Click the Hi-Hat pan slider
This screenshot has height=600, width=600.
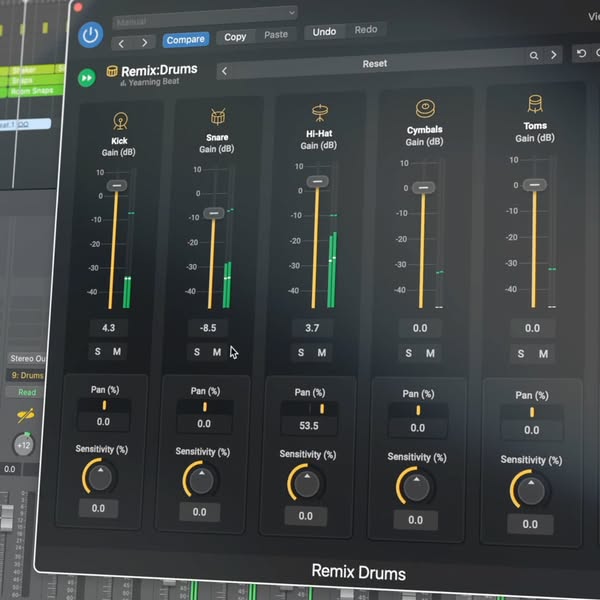click(x=309, y=409)
